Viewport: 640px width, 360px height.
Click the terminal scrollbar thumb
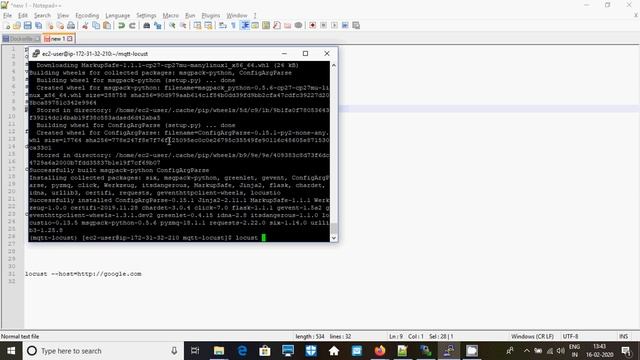coord(334,229)
